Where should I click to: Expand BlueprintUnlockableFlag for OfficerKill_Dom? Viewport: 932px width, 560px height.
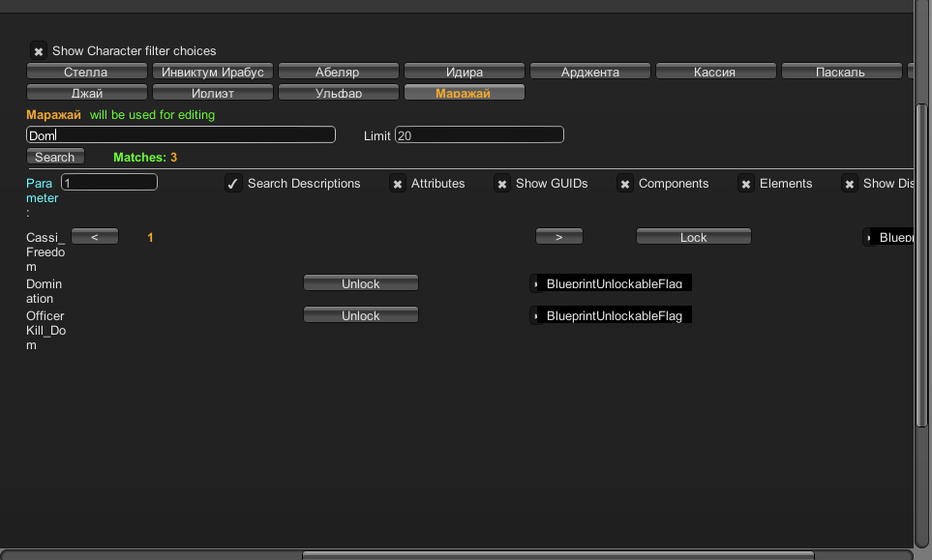[x=535, y=315]
